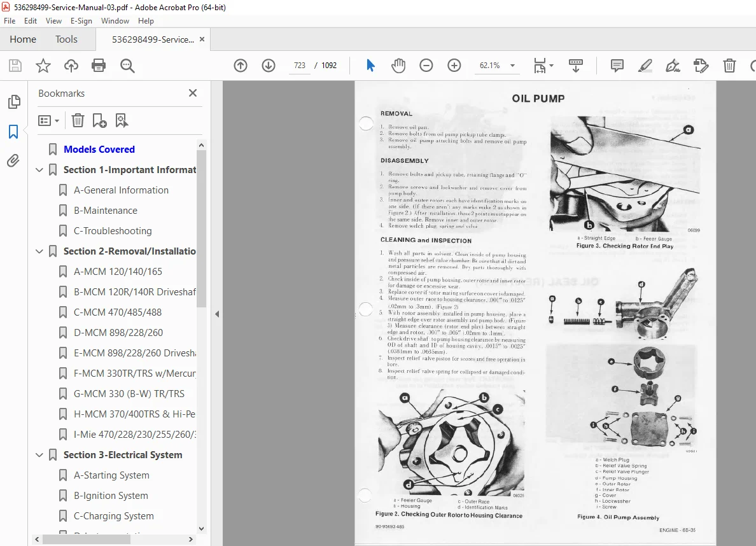Click the scrolling mode toolbar icon
This screenshot has height=546, width=756.
pyautogui.click(x=576, y=66)
